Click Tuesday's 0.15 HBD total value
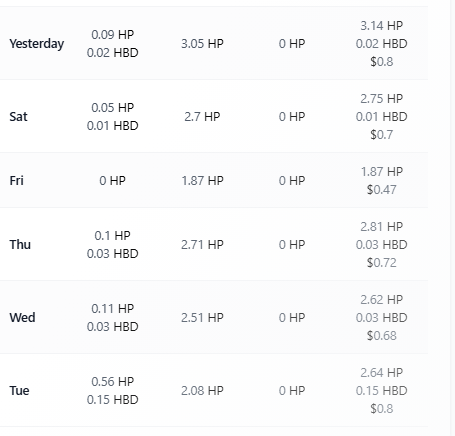The height and width of the screenshot is (436, 455). point(382,391)
